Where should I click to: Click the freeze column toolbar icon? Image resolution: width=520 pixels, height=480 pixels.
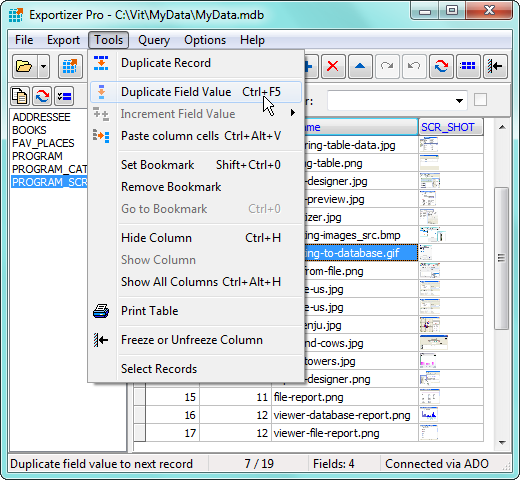[x=495, y=66]
